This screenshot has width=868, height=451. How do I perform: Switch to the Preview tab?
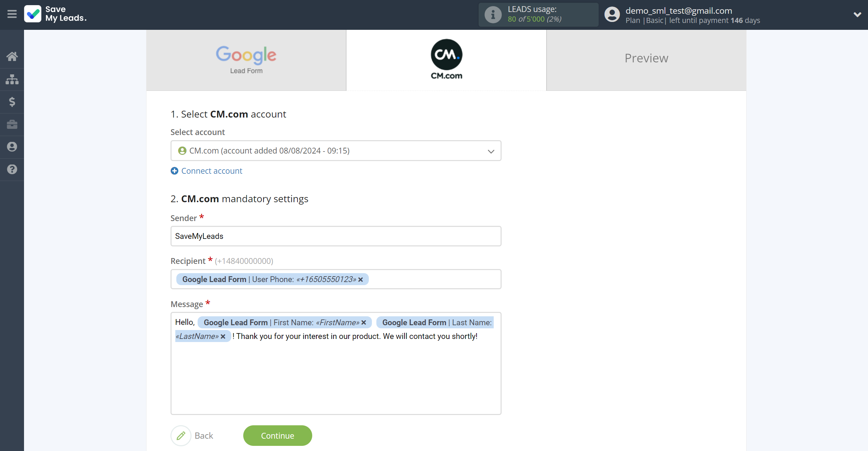coord(646,60)
